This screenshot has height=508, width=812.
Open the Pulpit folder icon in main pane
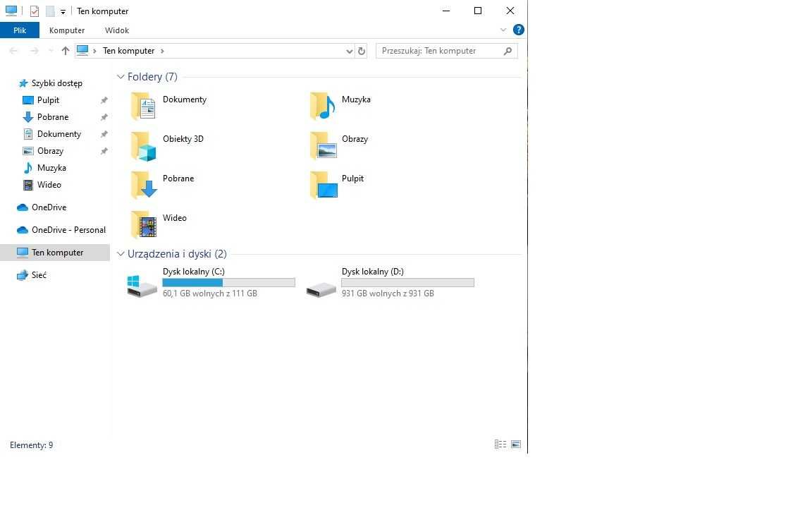click(323, 185)
